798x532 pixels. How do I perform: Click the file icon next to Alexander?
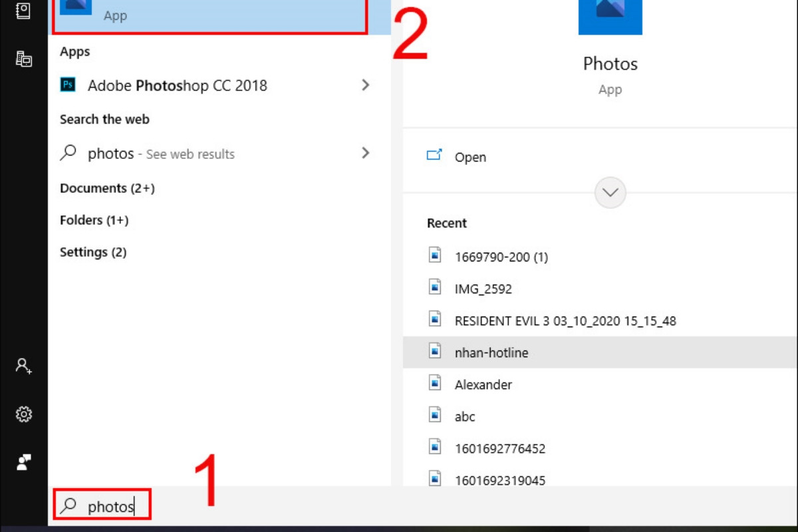pos(435,384)
